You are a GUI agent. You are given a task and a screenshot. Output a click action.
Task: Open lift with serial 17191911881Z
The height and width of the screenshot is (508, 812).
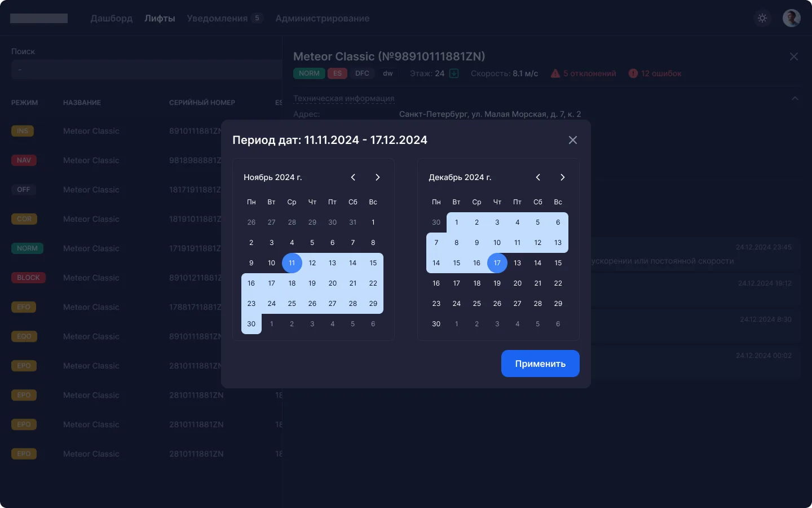tap(195, 248)
